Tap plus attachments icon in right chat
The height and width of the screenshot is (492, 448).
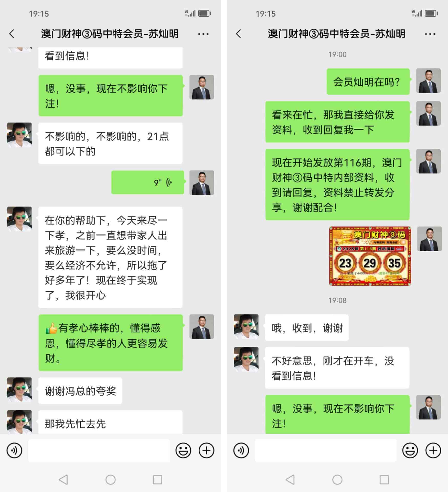point(433,450)
